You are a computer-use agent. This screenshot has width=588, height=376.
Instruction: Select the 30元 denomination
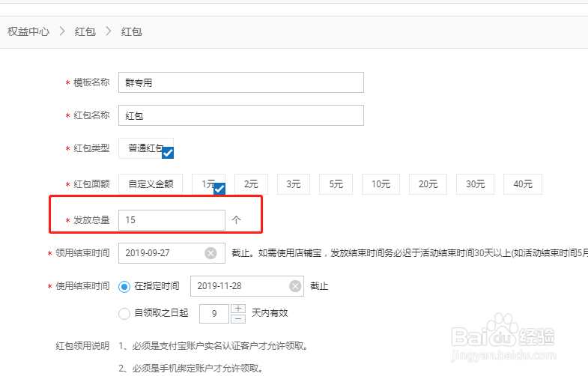click(475, 184)
